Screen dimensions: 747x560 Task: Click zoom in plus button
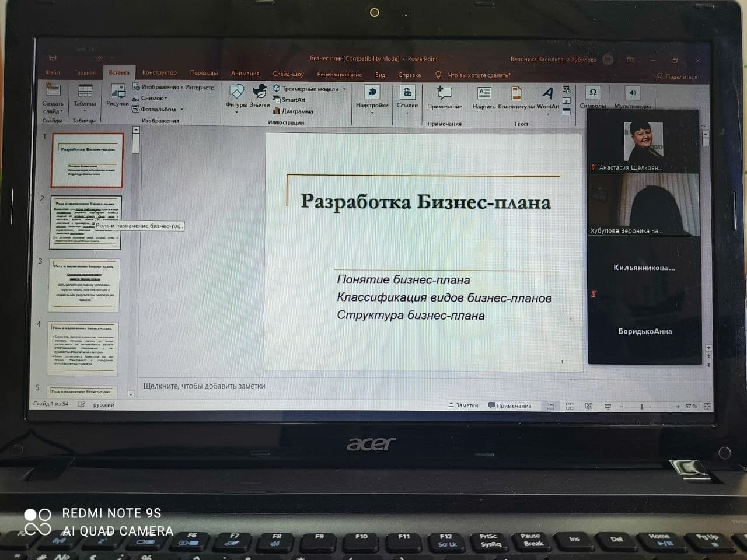[678, 407]
